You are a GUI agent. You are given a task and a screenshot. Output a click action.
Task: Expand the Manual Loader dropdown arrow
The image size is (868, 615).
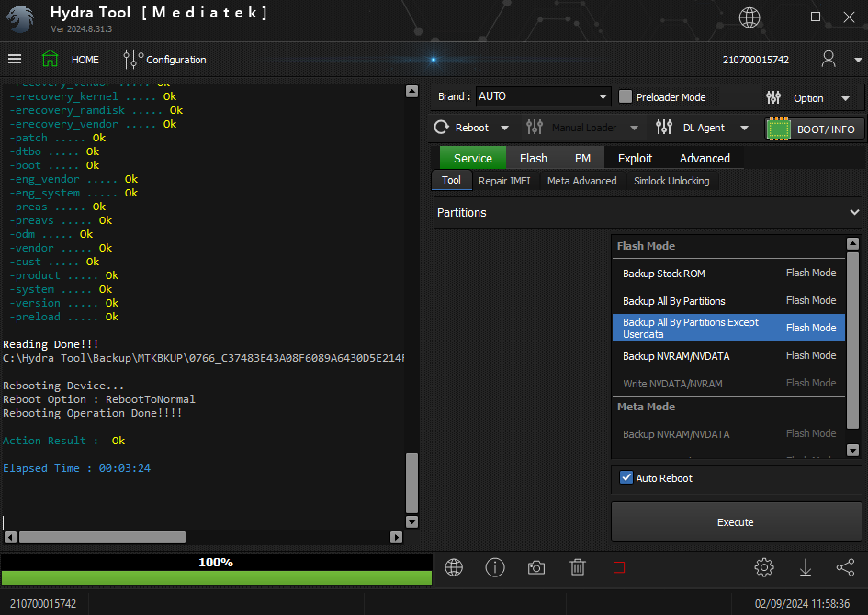click(634, 129)
